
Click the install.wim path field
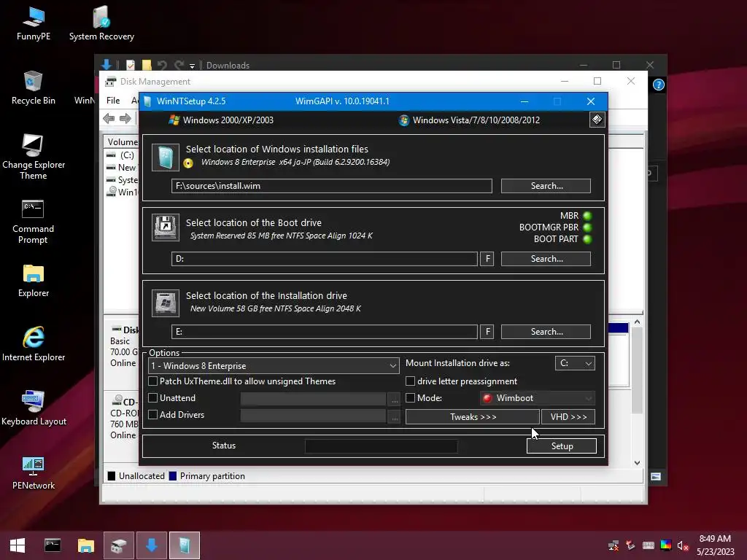pos(332,186)
